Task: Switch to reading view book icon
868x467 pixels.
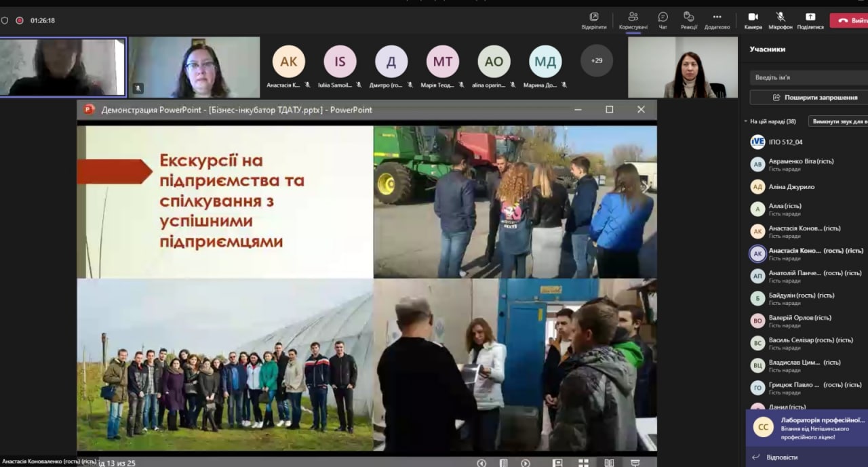Action: coord(609,463)
